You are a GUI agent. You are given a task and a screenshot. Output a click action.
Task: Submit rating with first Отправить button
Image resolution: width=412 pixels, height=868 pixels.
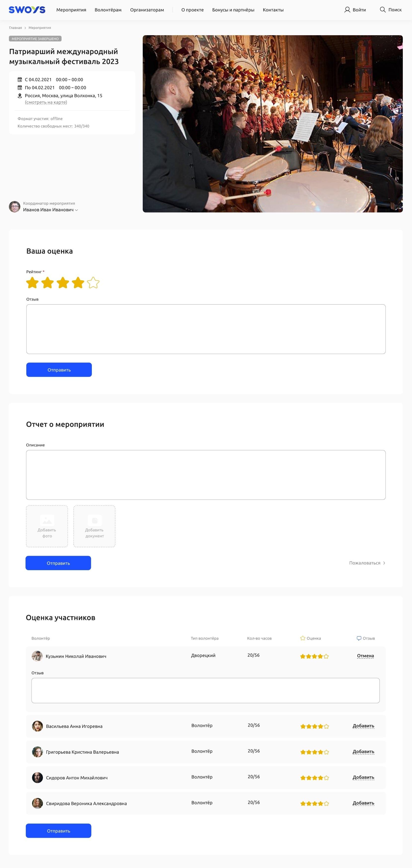click(x=59, y=370)
